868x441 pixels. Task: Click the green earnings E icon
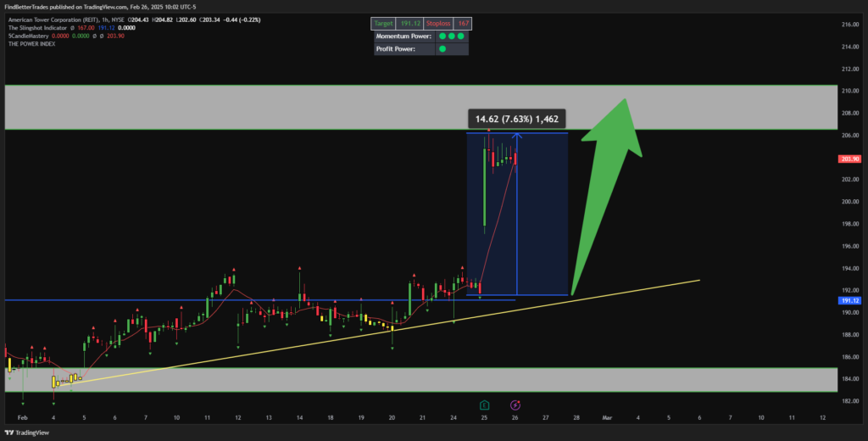click(484, 405)
